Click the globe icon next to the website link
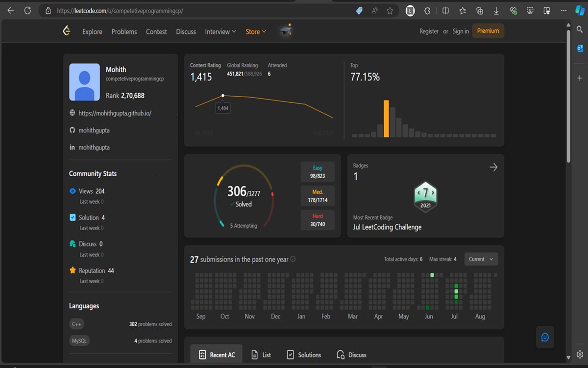 coord(73,113)
